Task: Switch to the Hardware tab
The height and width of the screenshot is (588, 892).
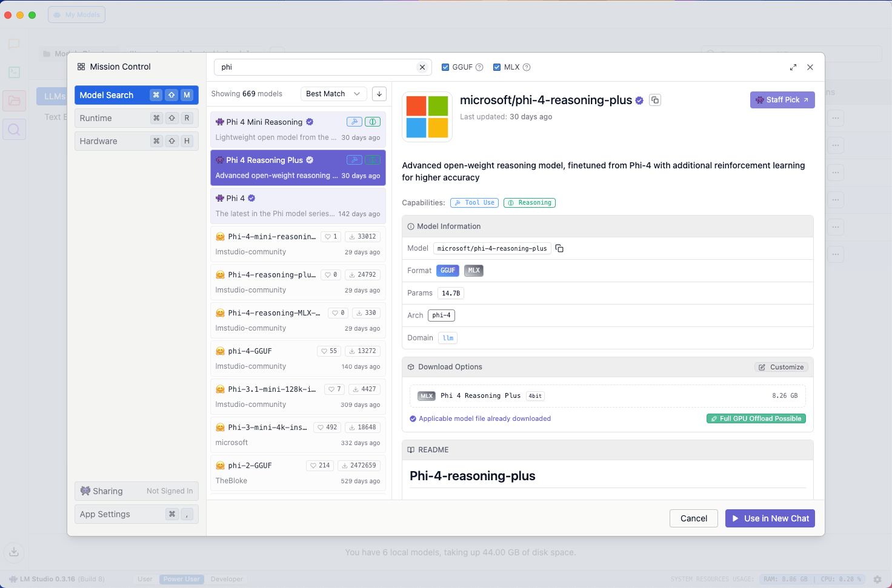Action: [136, 141]
